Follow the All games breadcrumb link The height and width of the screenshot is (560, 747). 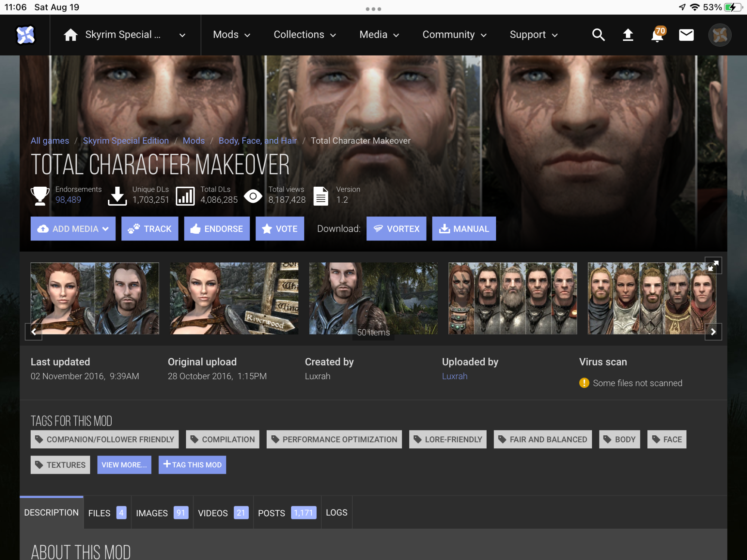(50, 141)
